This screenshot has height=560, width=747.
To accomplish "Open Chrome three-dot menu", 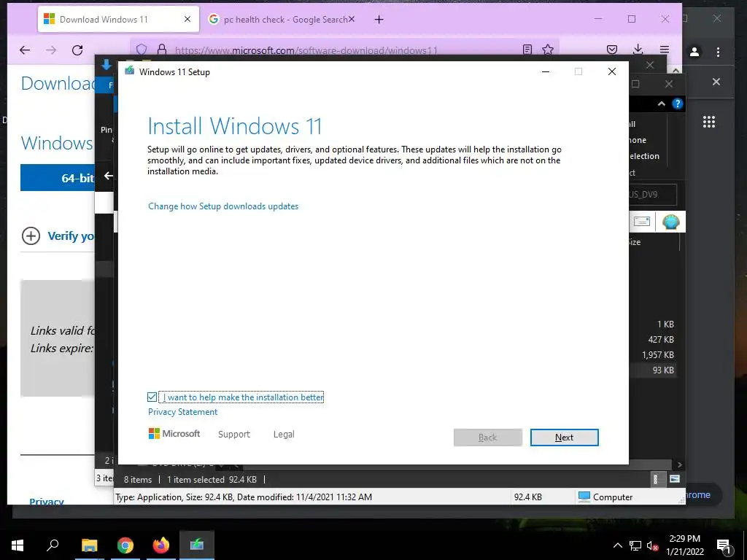I will tap(718, 52).
